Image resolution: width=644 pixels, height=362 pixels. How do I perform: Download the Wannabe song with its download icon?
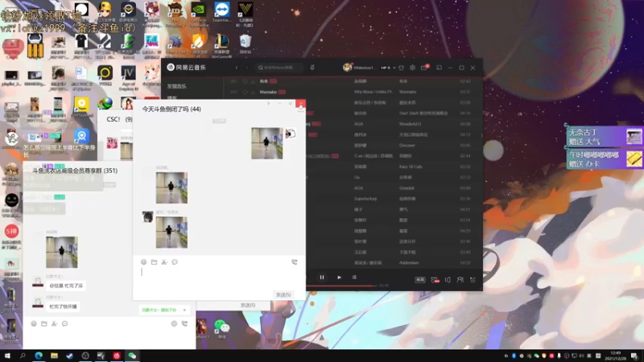click(253, 93)
